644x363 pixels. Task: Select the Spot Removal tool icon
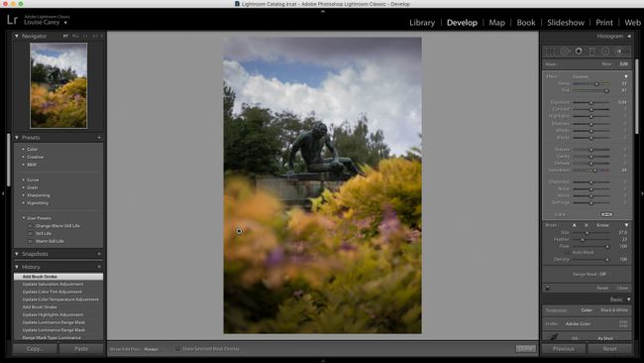tap(565, 51)
